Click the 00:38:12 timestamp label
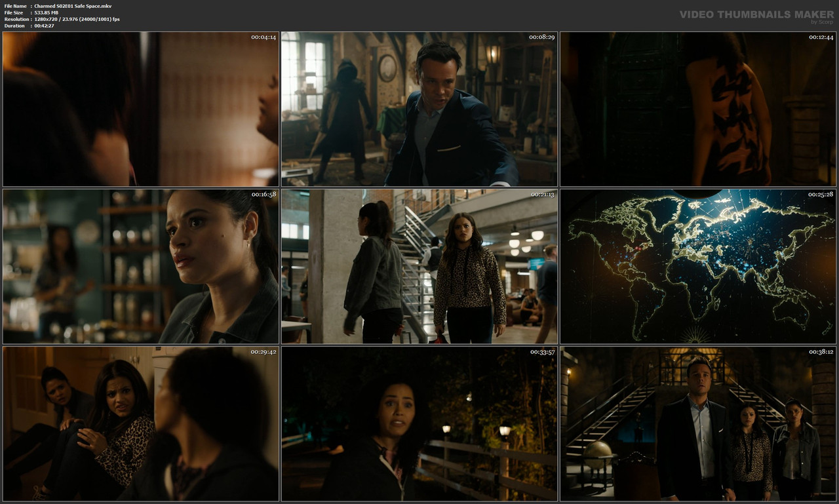The image size is (839, 504). 821,352
